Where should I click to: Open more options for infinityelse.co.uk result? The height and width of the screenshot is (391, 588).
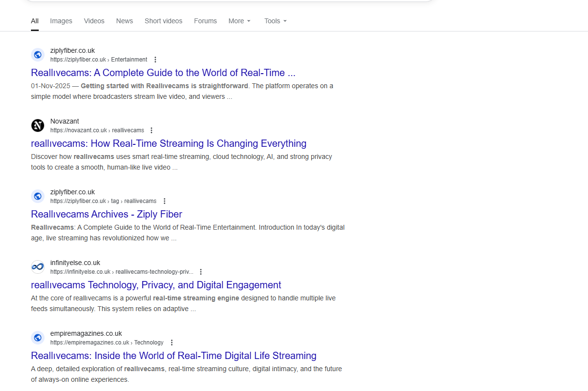pyautogui.click(x=201, y=272)
